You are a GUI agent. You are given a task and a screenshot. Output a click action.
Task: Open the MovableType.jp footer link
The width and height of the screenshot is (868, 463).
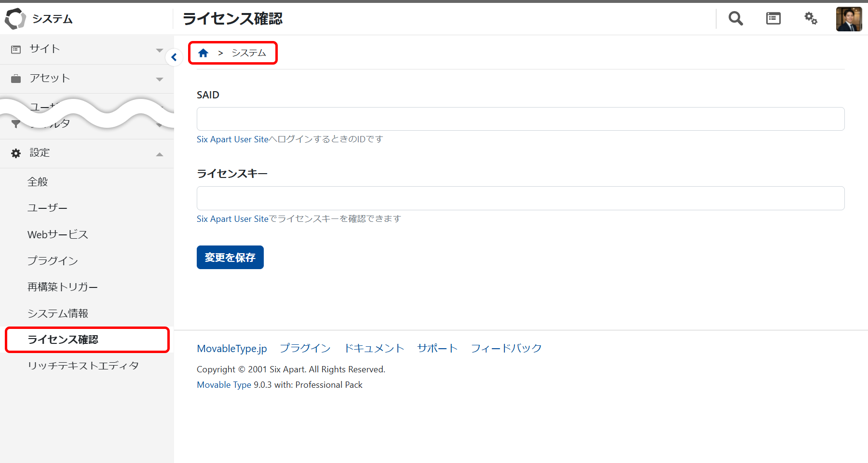232,349
